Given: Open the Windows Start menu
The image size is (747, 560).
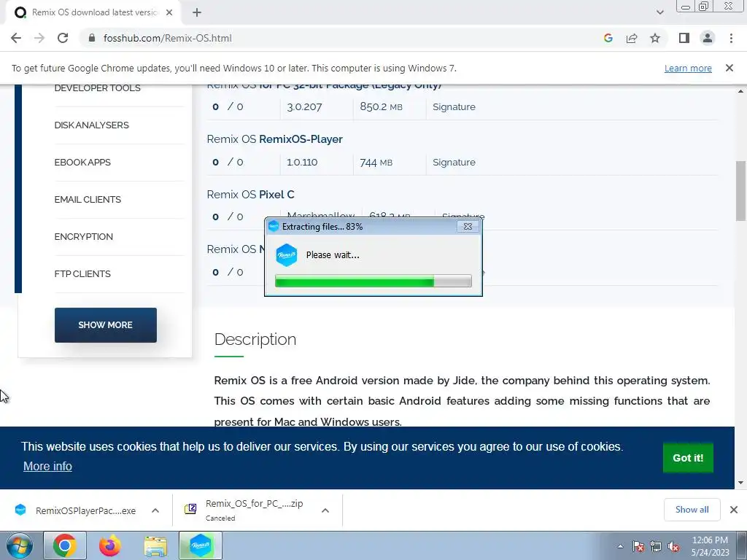Looking at the screenshot, I should click(19, 545).
